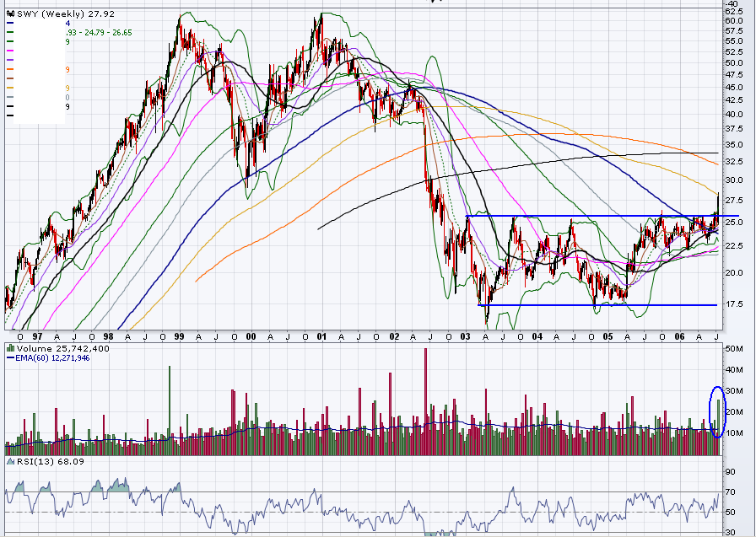Screen dimensions: 756x537
Task: Click the gold legend line marker
Action: (10, 88)
